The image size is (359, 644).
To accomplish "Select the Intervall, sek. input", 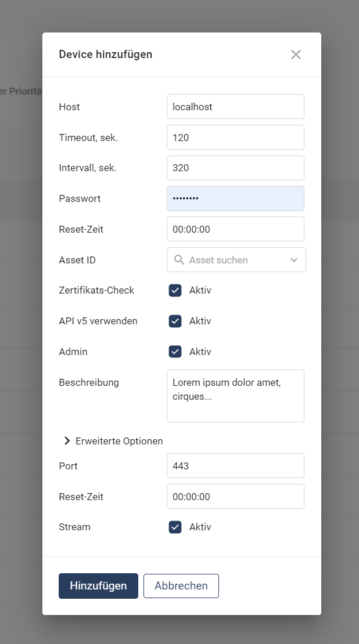I will tap(235, 168).
